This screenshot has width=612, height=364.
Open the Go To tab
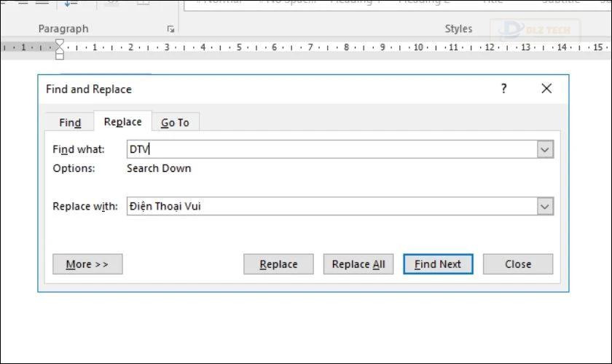click(175, 122)
